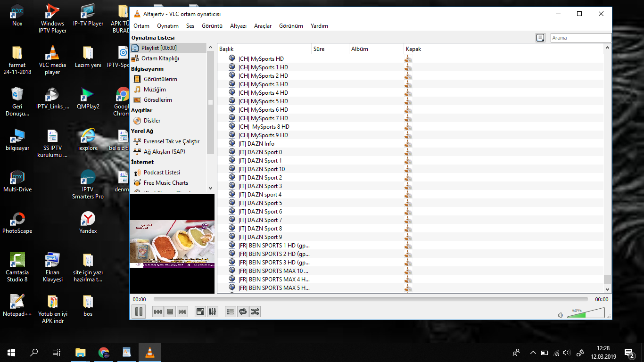The width and height of the screenshot is (644, 362).
Task: Adjust the volume slider at 60%
Action: coord(586,313)
